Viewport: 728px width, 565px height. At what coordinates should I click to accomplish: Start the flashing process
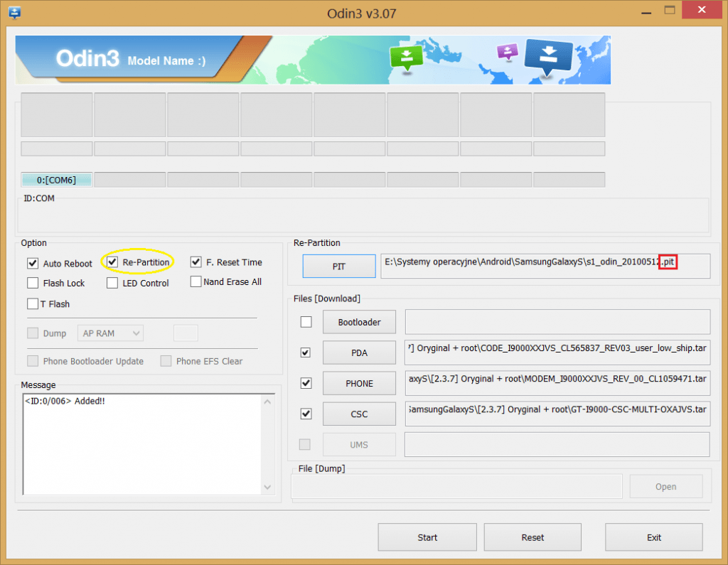(427, 537)
